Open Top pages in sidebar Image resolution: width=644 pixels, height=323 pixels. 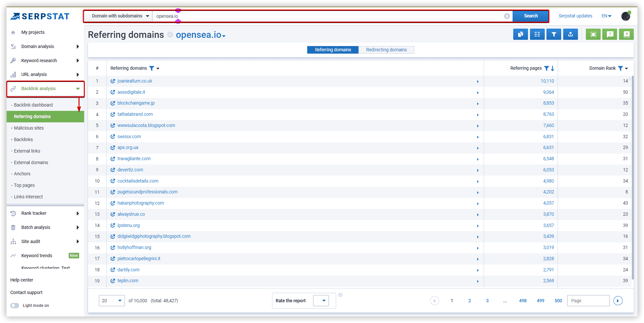(x=24, y=185)
